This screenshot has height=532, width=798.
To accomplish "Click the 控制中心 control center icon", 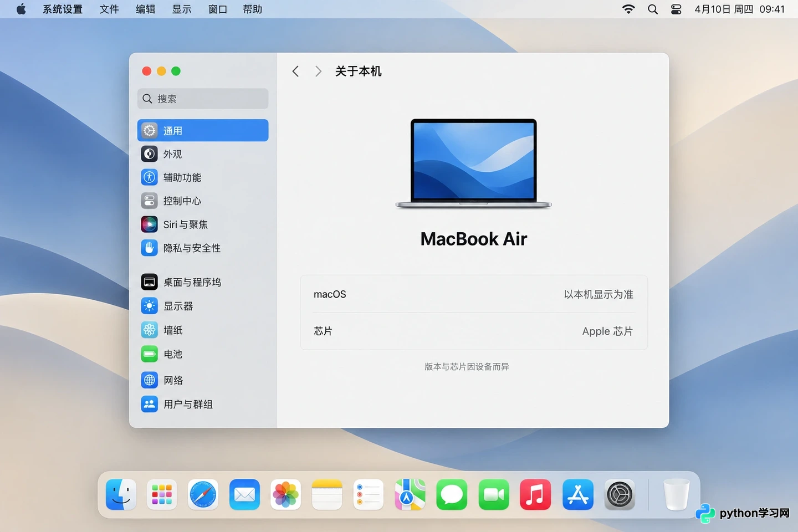I will point(150,201).
